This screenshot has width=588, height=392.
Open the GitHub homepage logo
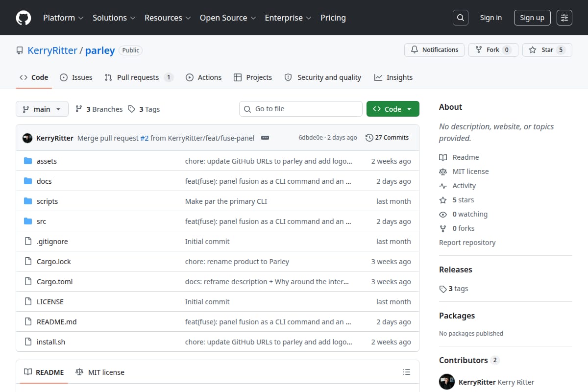(24, 18)
